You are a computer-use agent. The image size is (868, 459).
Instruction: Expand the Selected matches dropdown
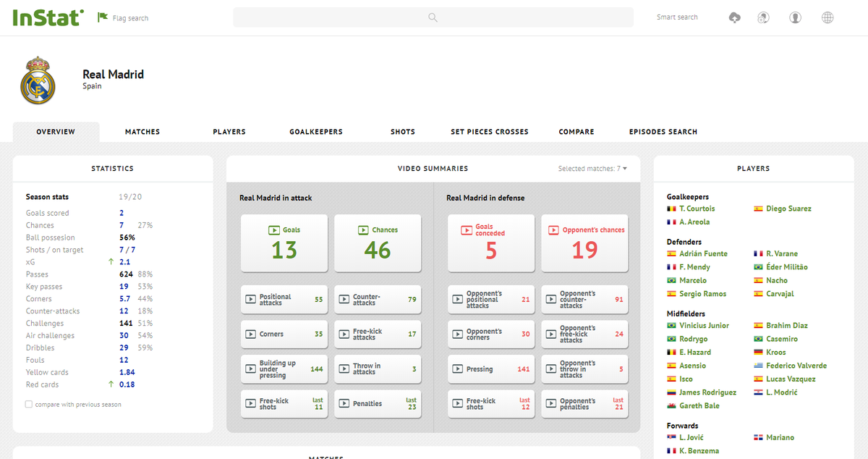pos(592,169)
